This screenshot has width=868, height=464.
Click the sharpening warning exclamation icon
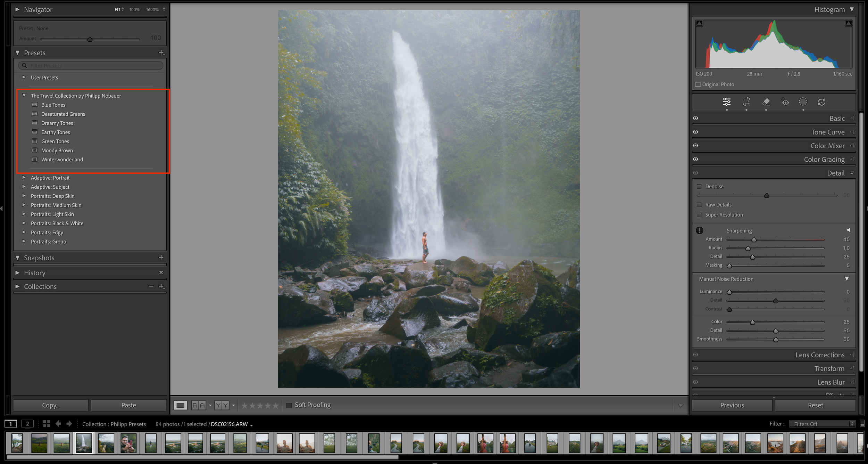click(700, 230)
